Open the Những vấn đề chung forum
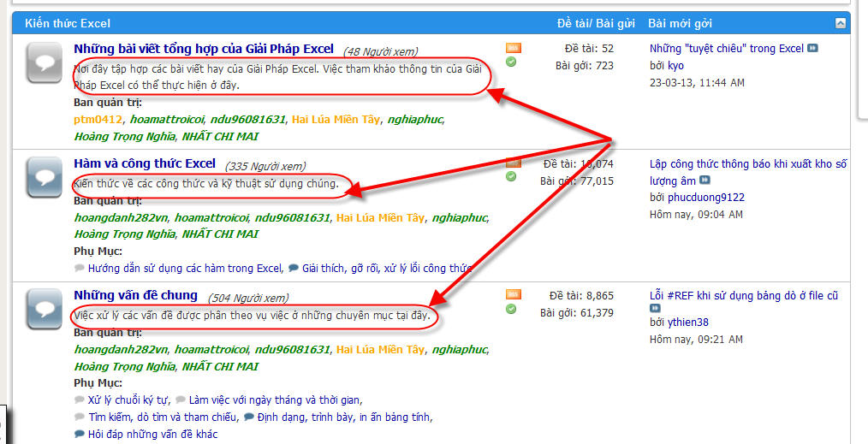The height and width of the screenshot is (444, 868). [135, 295]
